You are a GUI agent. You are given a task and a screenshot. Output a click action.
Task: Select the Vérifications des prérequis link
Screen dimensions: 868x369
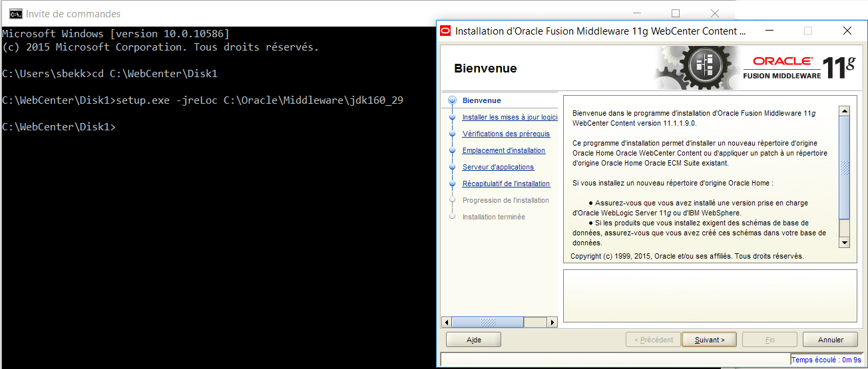pyautogui.click(x=506, y=134)
